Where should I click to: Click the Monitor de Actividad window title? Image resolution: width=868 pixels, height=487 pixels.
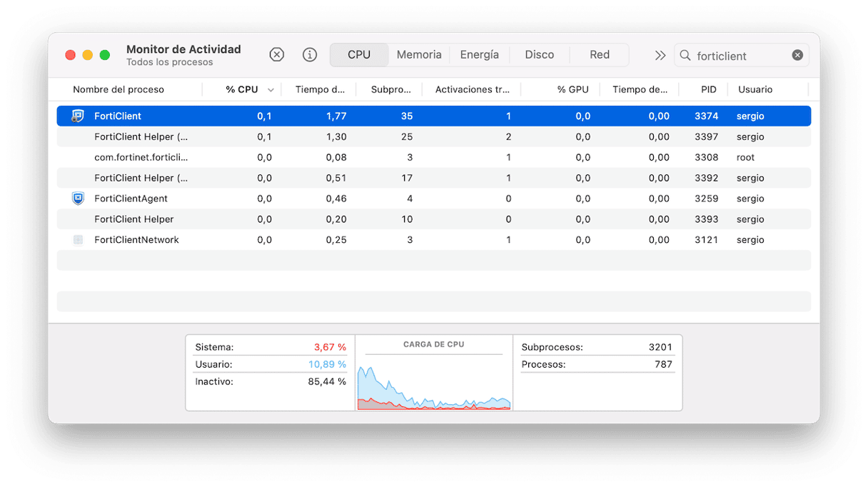point(183,49)
